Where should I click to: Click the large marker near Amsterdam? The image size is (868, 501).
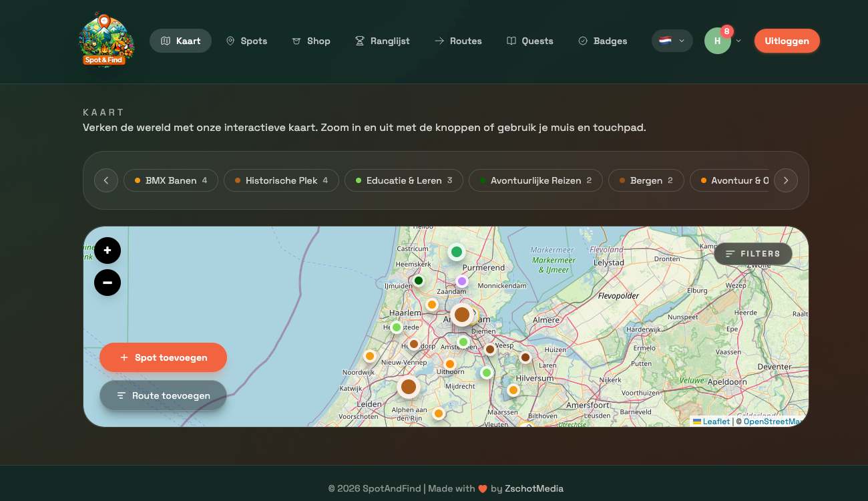462,314
